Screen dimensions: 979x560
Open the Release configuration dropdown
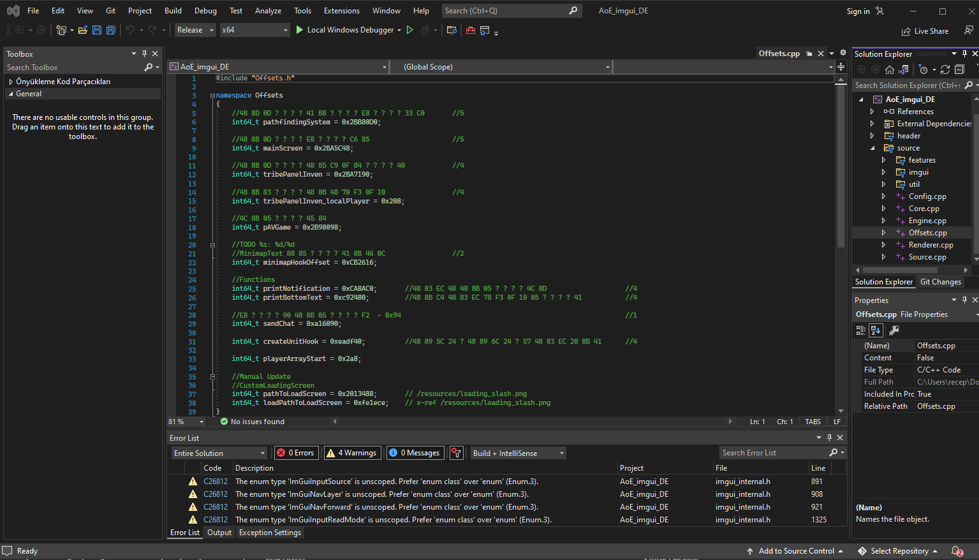[195, 30]
